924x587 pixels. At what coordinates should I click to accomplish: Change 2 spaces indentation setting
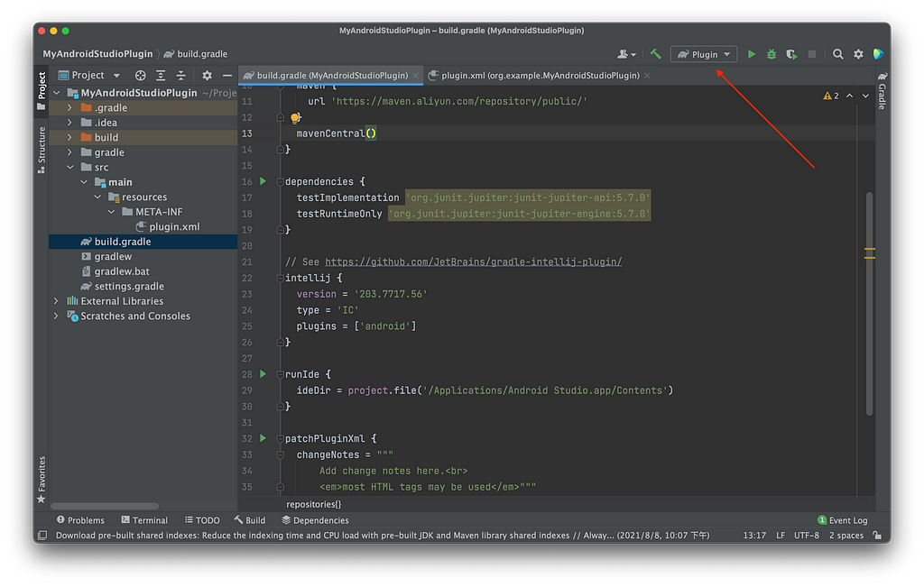pos(845,536)
